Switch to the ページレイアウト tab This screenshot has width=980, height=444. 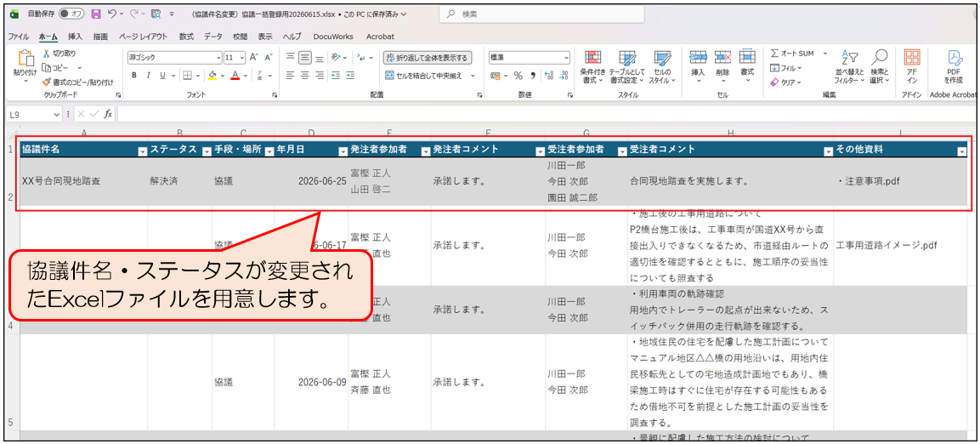coord(143,37)
